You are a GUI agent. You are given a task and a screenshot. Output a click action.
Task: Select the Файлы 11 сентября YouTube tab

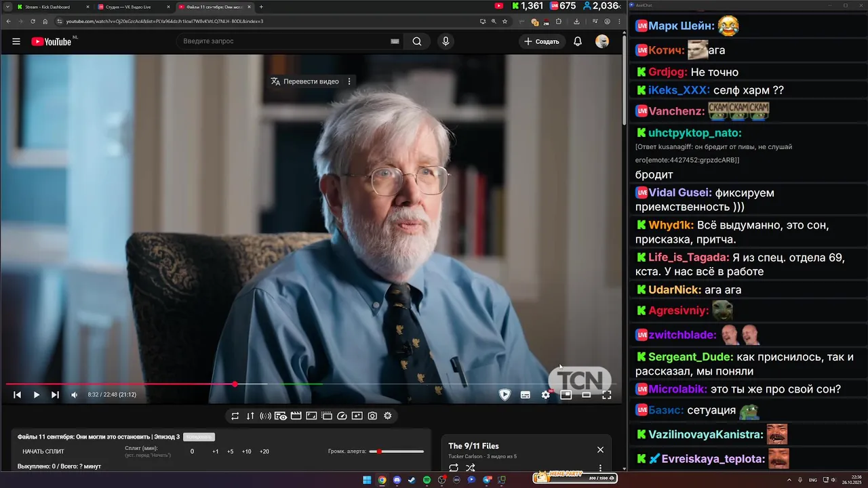coord(214,7)
